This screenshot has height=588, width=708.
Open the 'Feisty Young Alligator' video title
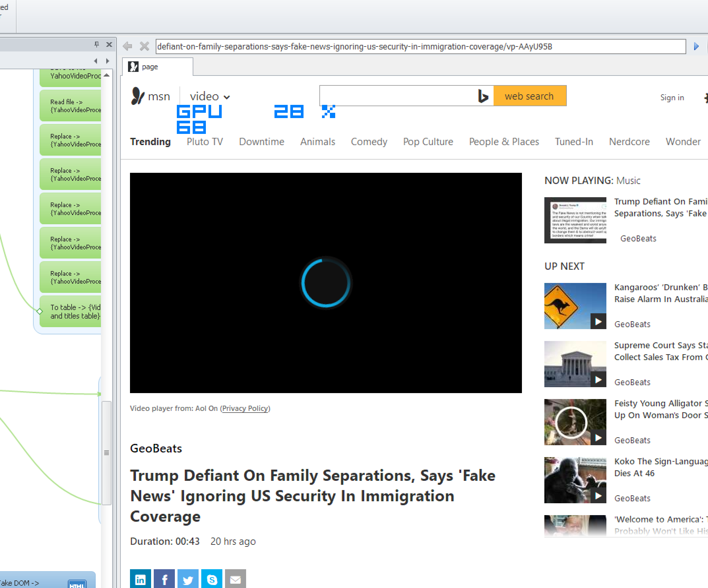click(660, 409)
